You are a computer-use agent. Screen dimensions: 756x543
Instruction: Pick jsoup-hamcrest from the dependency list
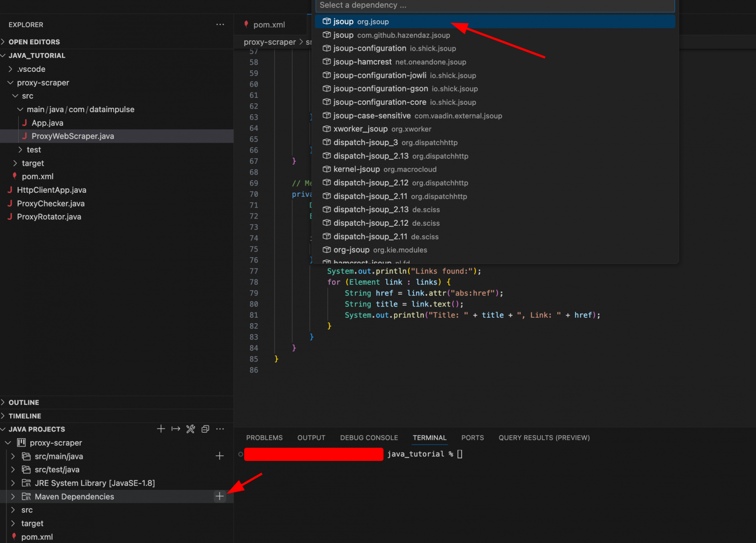coord(495,62)
